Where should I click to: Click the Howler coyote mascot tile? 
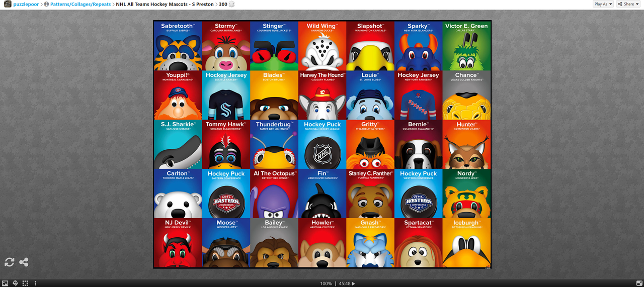click(x=322, y=243)
